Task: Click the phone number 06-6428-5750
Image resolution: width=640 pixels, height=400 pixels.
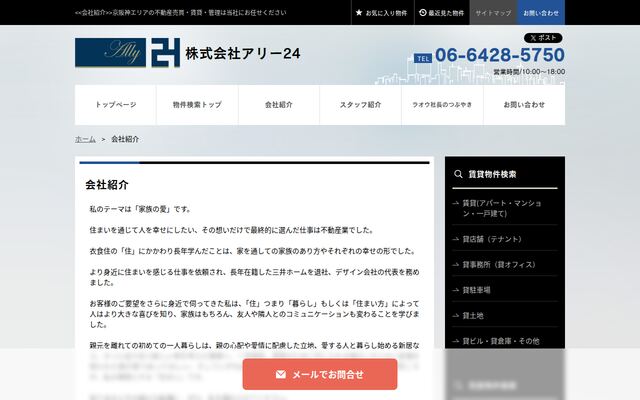Action: pos(500,55)
